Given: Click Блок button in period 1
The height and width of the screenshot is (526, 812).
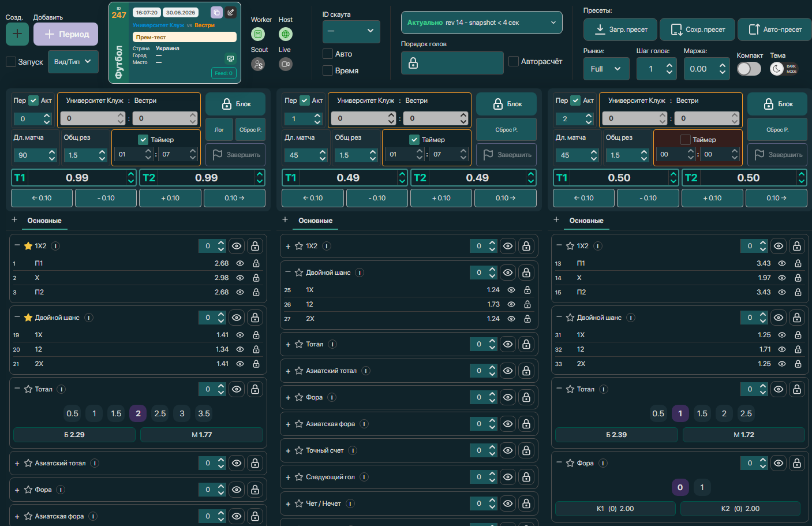Looking at the screenshot, I should coord(507,104).
